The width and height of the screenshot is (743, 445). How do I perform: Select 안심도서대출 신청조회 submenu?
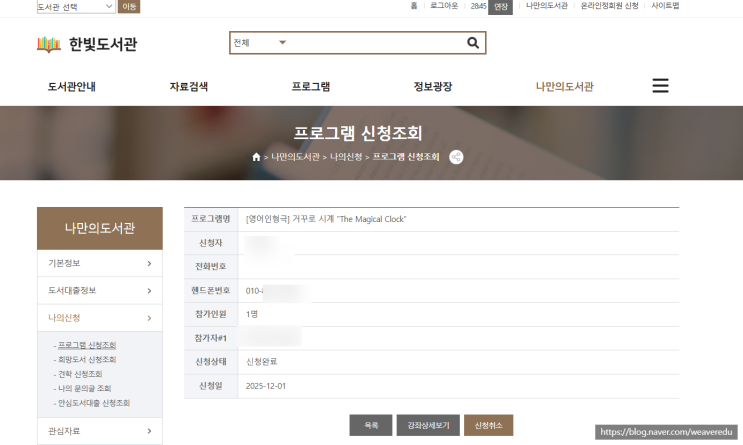pos(94,403)
